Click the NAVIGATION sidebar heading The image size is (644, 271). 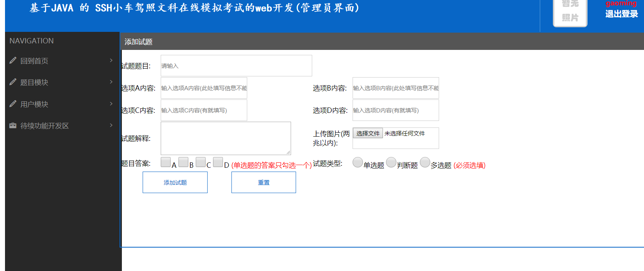(x=32, y=41)
